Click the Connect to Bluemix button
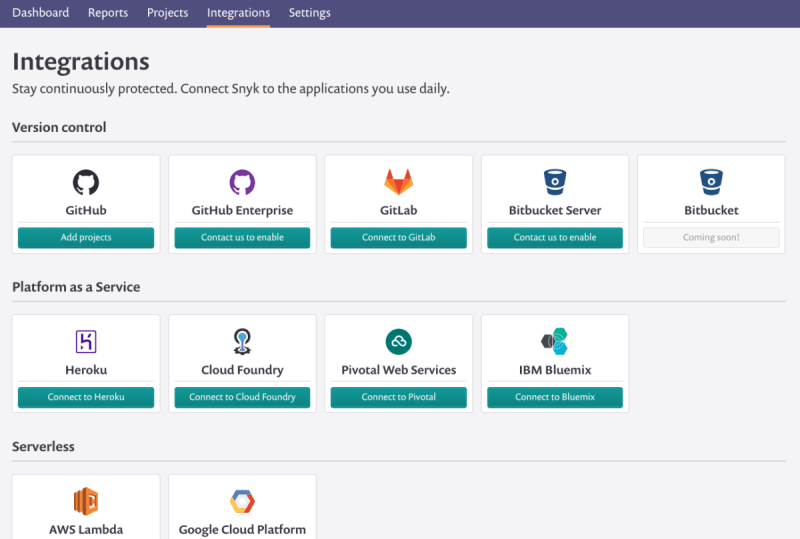 (x=555, y=397)
